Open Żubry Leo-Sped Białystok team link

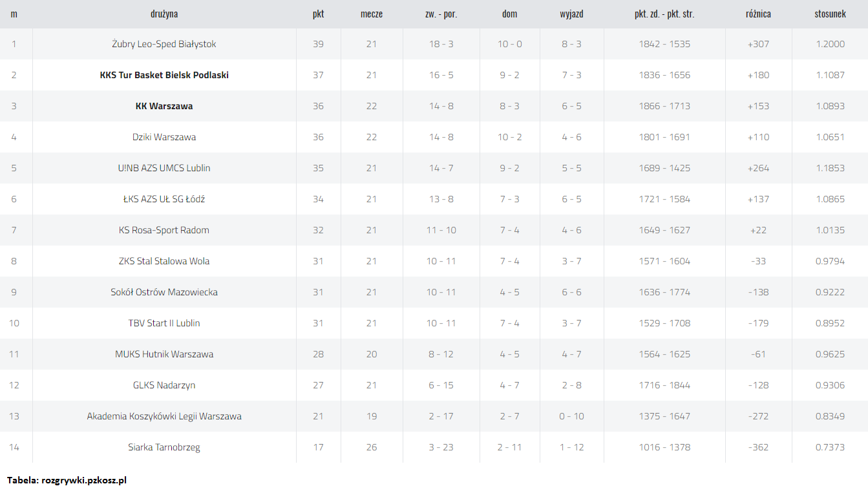164,44
